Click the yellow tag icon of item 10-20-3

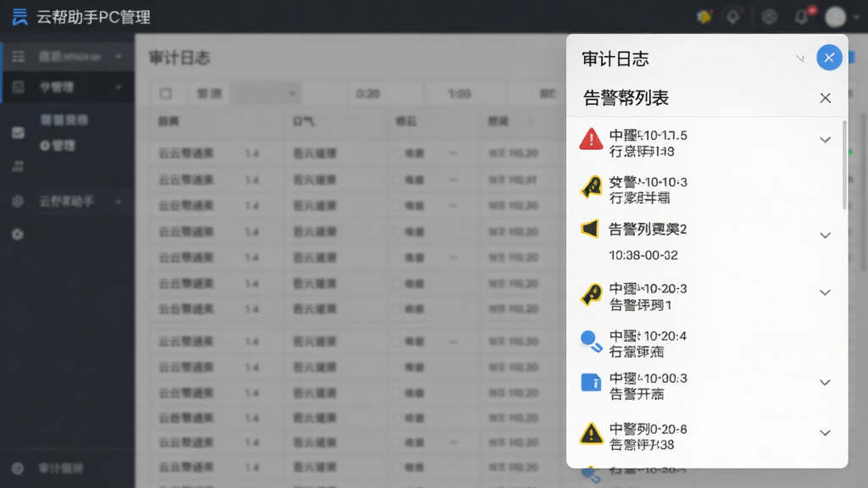tap(591, 294)
